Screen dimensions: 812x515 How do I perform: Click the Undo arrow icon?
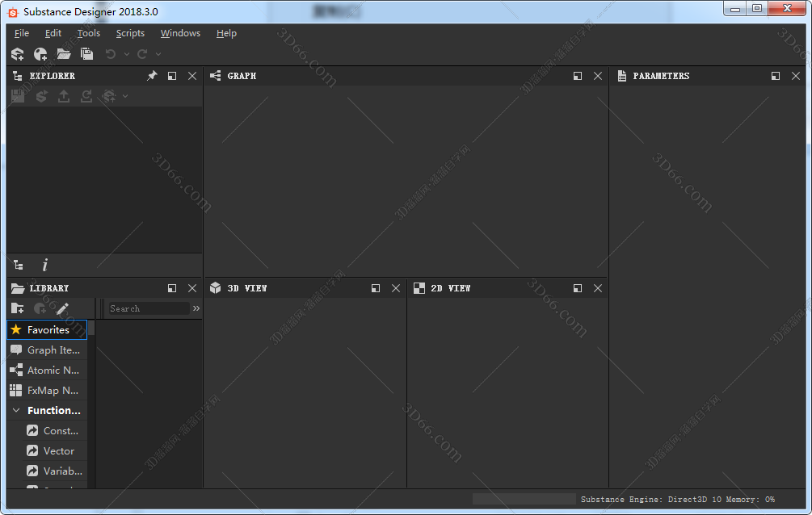(111, 54)
